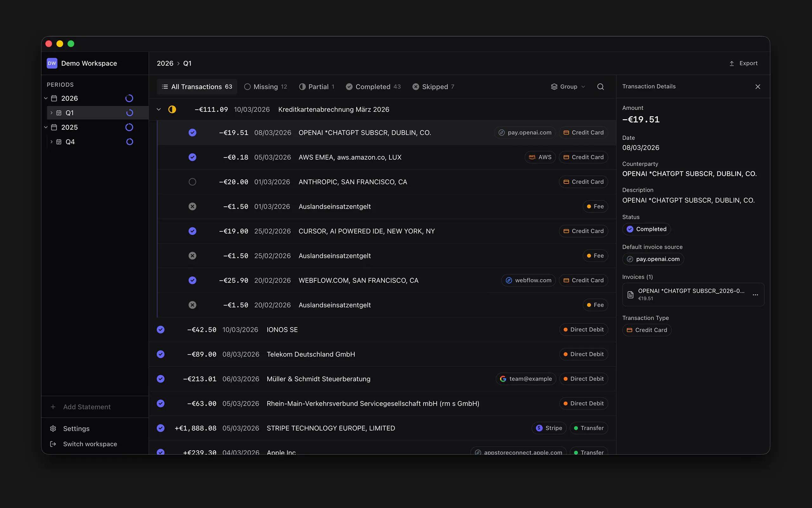Collapse the Kreditkartenabrechnung März 2026 group

point(159,110)
